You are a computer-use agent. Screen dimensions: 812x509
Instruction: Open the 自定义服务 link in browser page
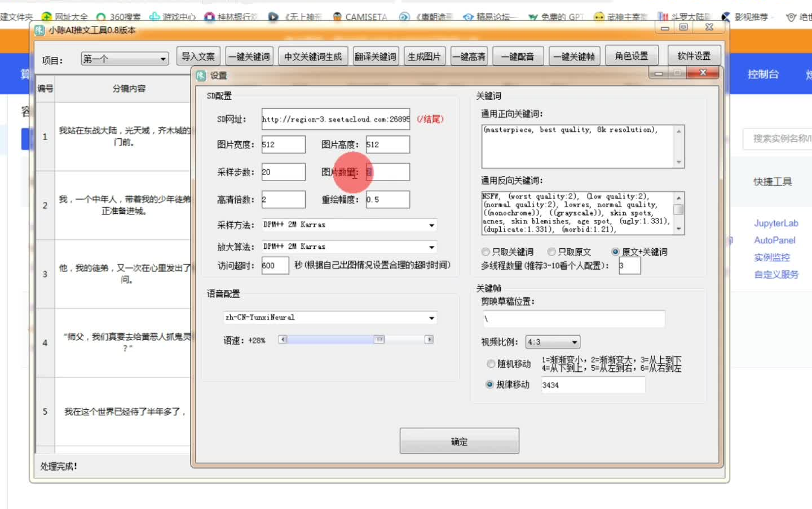[776, 275]
